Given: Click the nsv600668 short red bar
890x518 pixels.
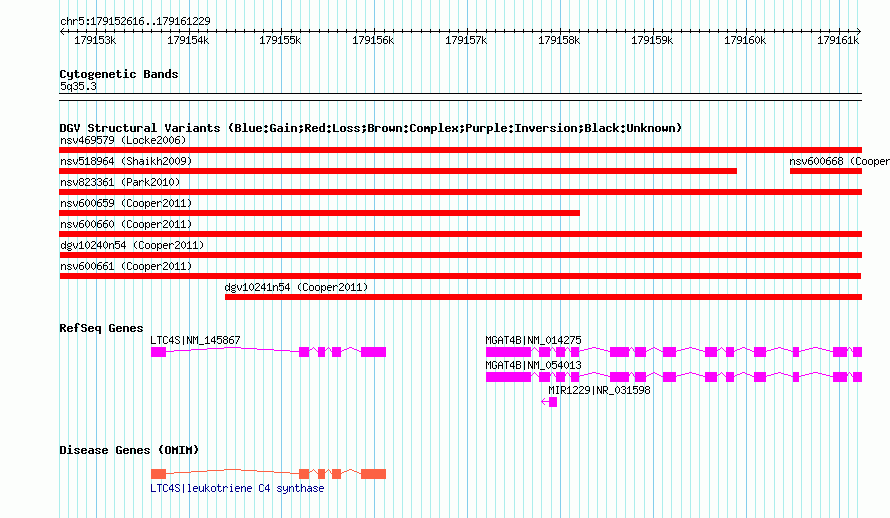Looking at the screenshot, I should click(x=826, y=171).
